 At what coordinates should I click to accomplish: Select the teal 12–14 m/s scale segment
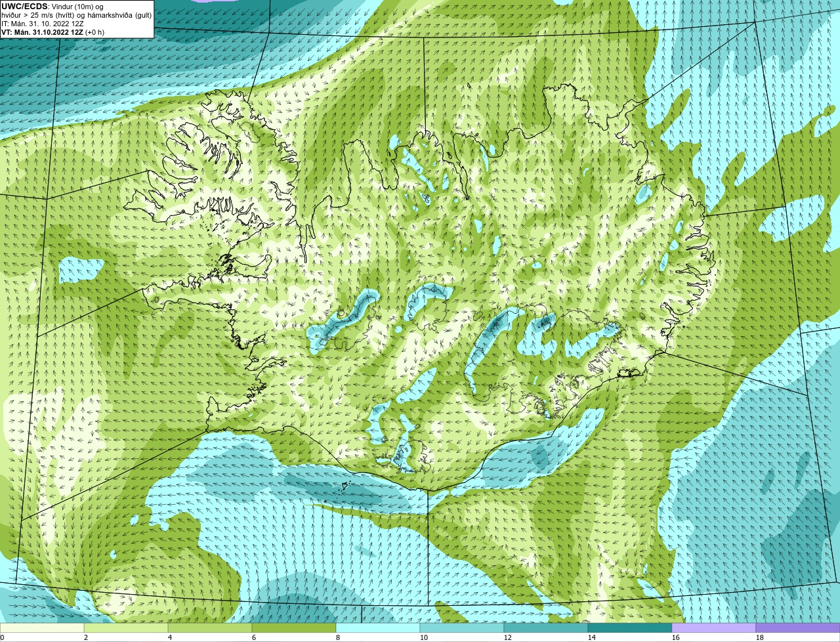[546, 628]
